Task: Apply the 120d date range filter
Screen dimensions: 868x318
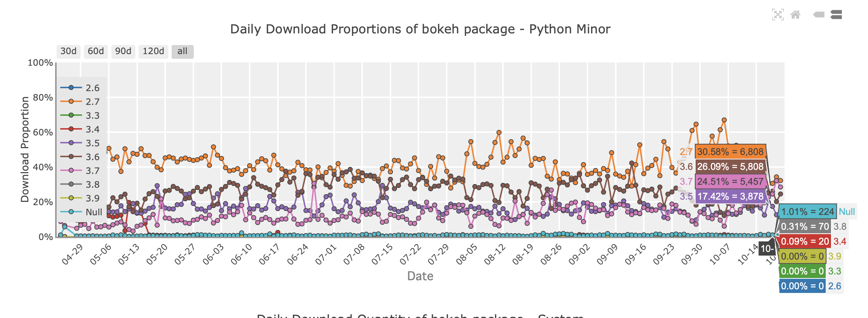Action: 153,51
